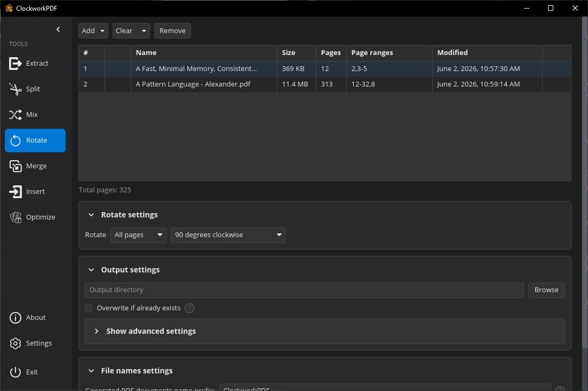The height and width of the screenshot is (391, 588).
Task: Click the 'Total pages: 325' label
Action: tap(105, 190)
